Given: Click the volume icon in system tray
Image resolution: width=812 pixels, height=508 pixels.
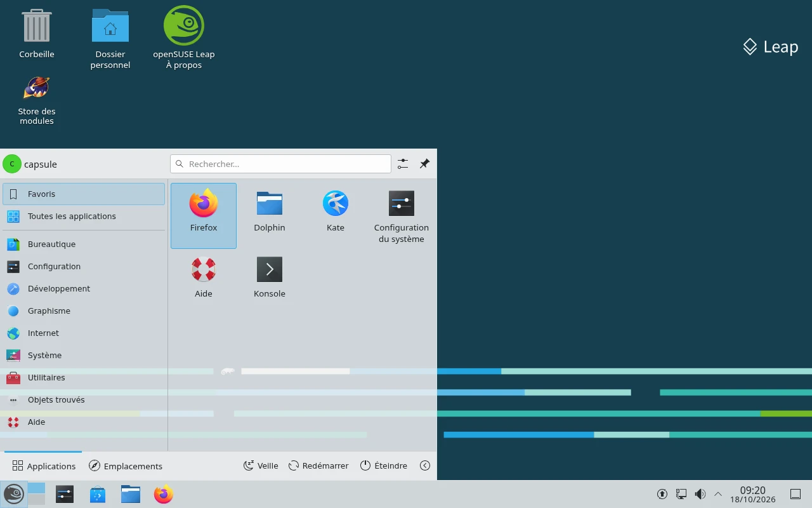Looking at the screenshot, I should pyautogui.click(x=700, y=494).
